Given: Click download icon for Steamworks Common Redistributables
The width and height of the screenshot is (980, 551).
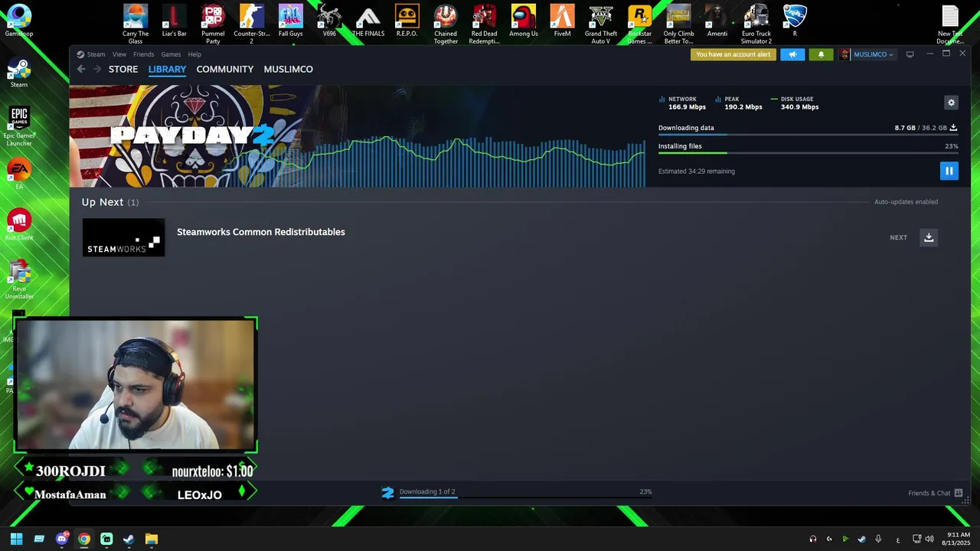Looking at the screenshot, I should (929, 237).
